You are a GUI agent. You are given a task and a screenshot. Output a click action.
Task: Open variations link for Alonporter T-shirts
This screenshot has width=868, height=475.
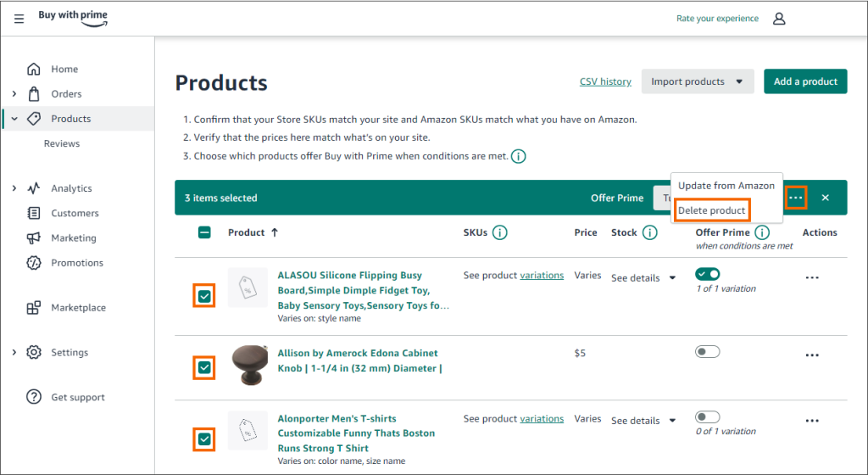pos(542,418)
